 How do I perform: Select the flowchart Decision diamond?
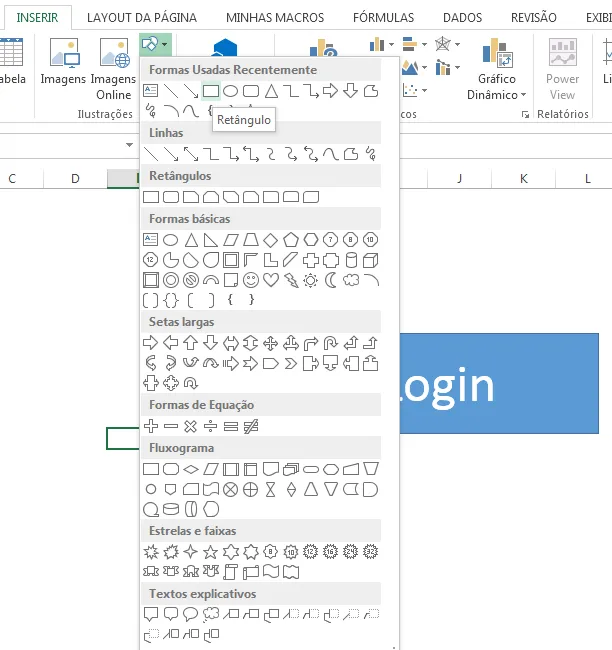[191, 469]
